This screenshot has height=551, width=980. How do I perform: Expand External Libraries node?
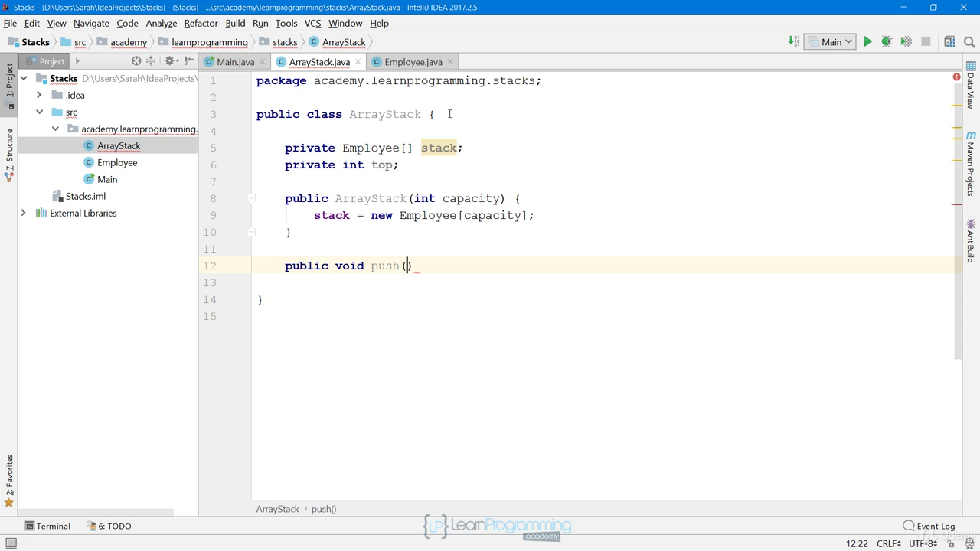point(24,213)
